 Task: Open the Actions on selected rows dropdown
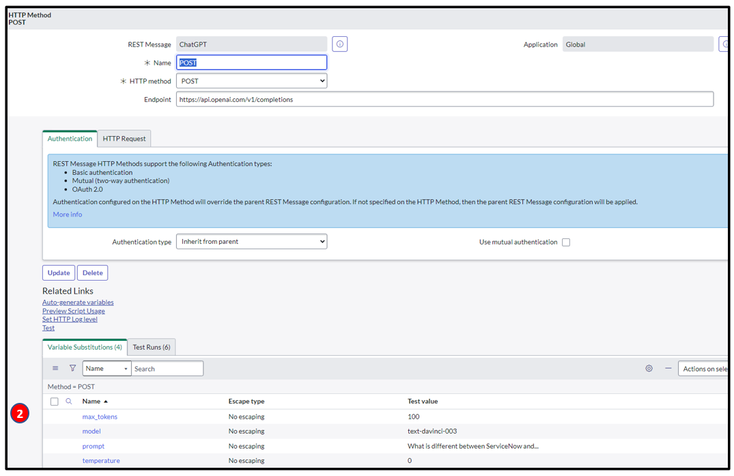click(703, 368)
